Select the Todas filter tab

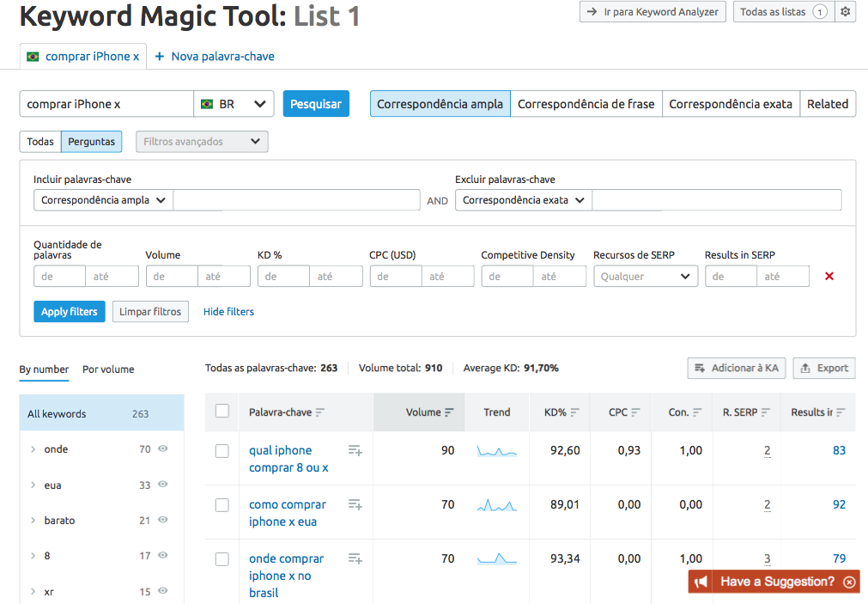point(40,141)
